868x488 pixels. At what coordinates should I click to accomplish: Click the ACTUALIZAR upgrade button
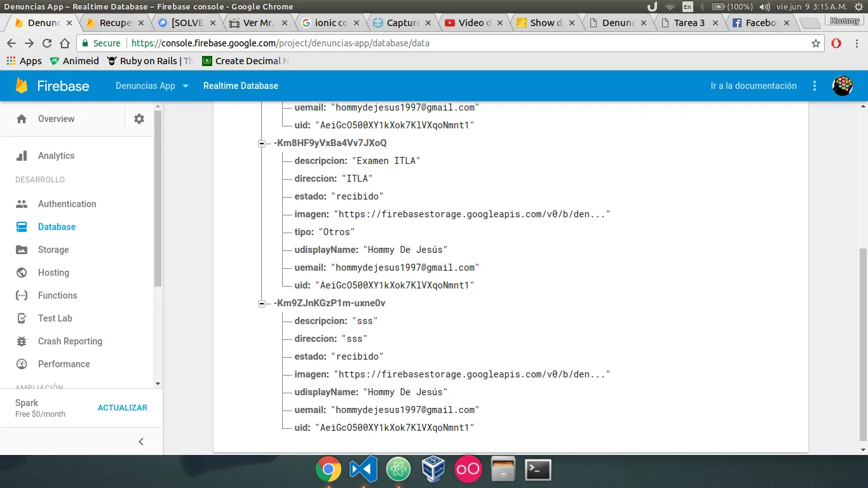click(x=123, y=408)
